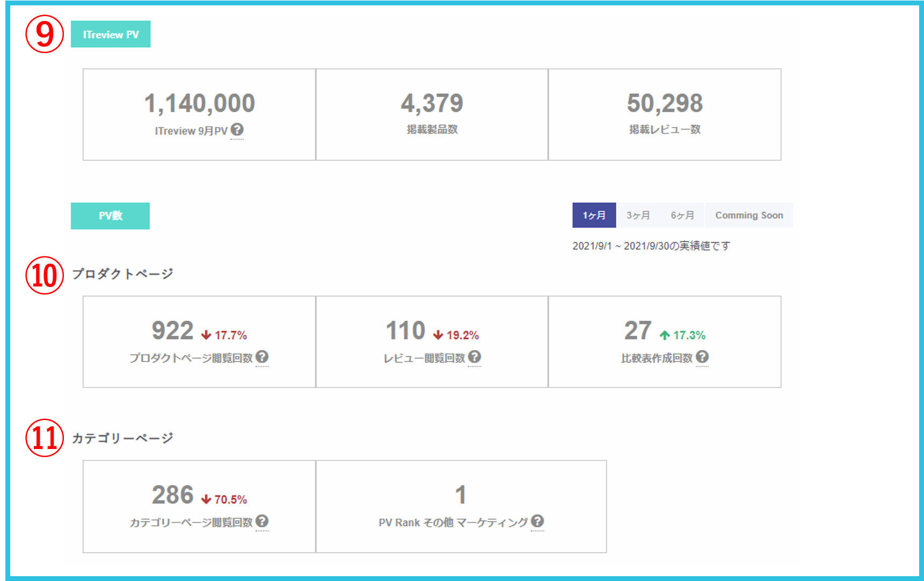
Task: Click help icon next to 比較表作成回数
Action: coord(702,357)
